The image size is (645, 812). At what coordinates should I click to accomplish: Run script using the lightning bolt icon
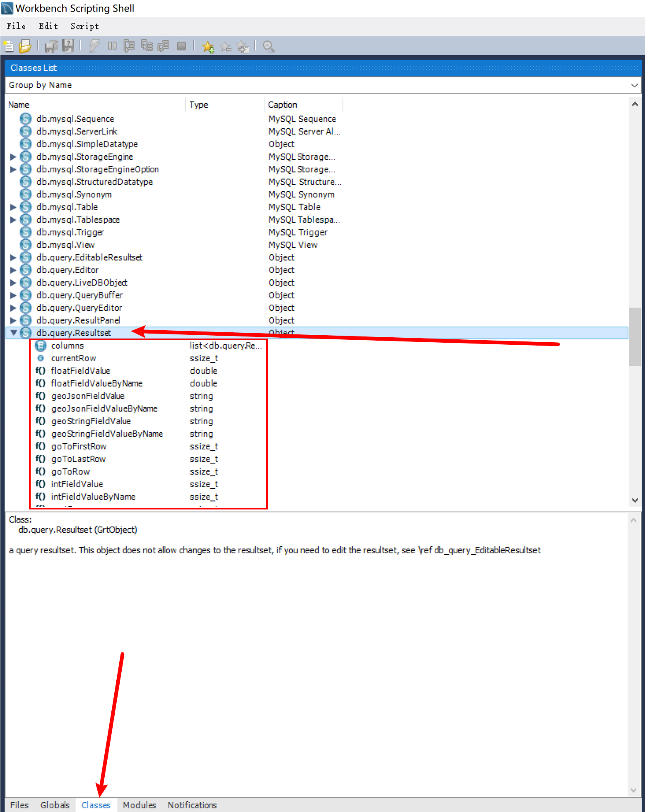coord(94,46)
